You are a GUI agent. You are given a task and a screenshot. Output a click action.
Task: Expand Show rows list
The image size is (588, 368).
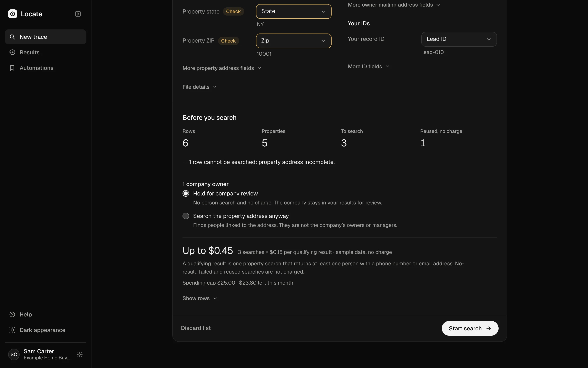coord(200,298)
